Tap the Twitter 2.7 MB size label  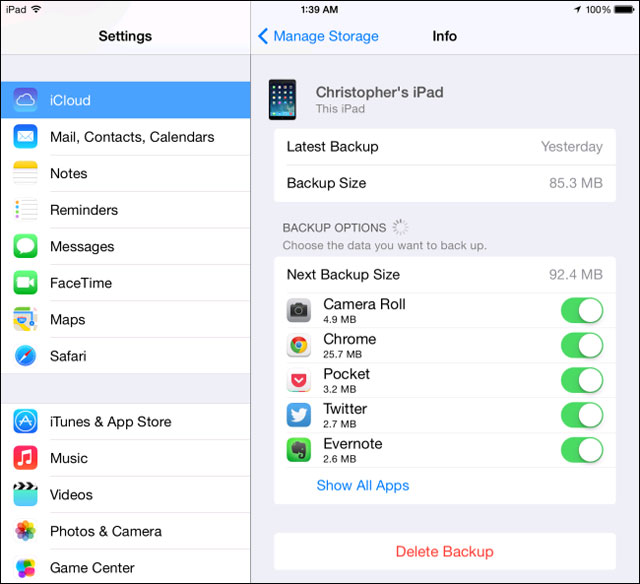(340, 424)
